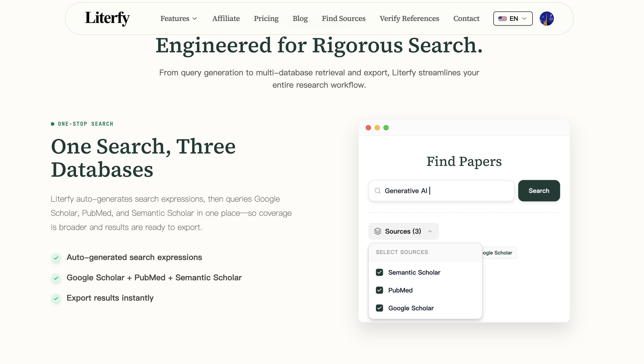Toggle the Google Scholar checkbox
Viewport: 644px width, 364px height.
[x=379, y=308]
